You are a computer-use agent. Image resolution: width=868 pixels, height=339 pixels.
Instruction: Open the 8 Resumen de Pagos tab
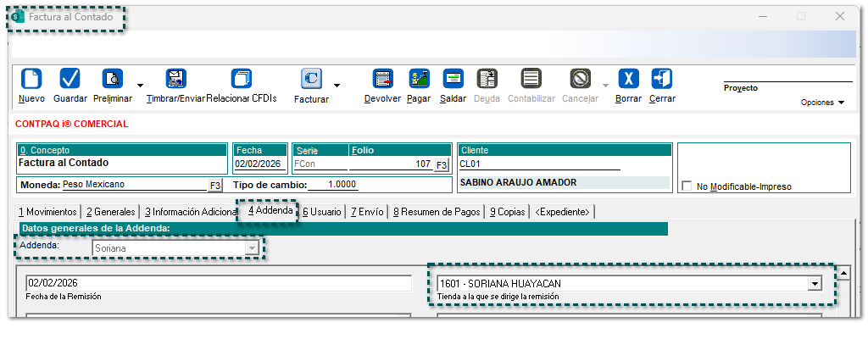point(437,212)
